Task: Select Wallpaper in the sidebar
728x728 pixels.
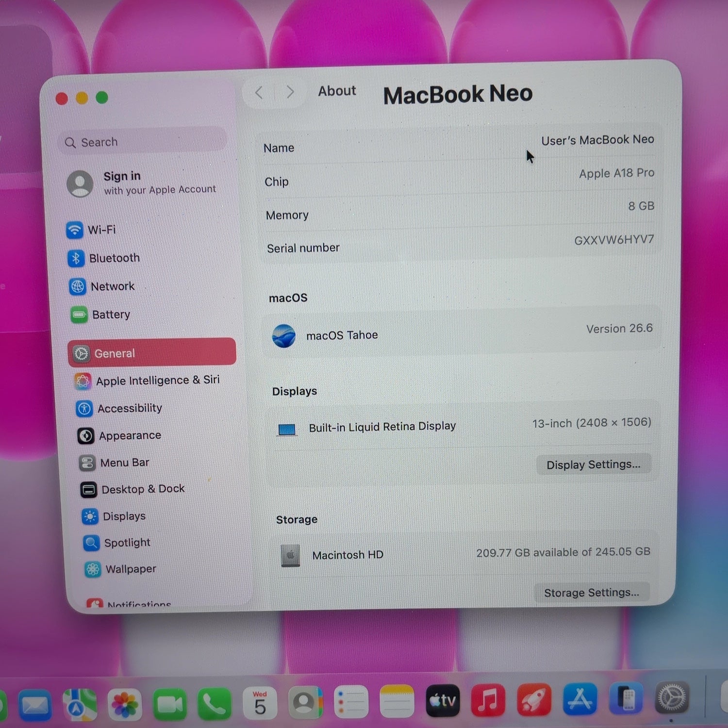Action: pyautogui.click(x=120, y=569)
